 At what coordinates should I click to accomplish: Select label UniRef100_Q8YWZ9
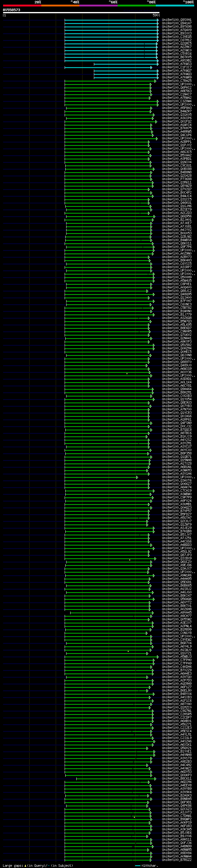point(177,186)
